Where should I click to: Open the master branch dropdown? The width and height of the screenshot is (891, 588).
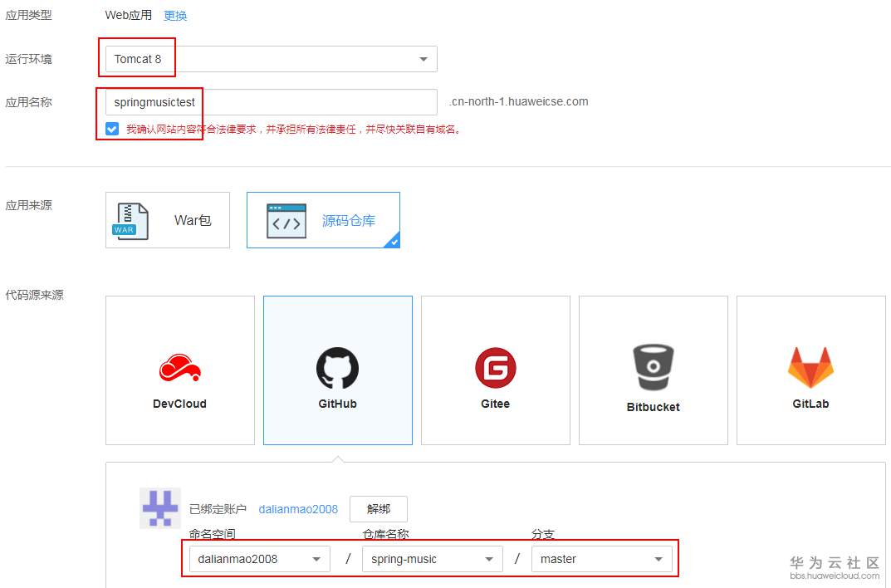click(x=602, y=559)
